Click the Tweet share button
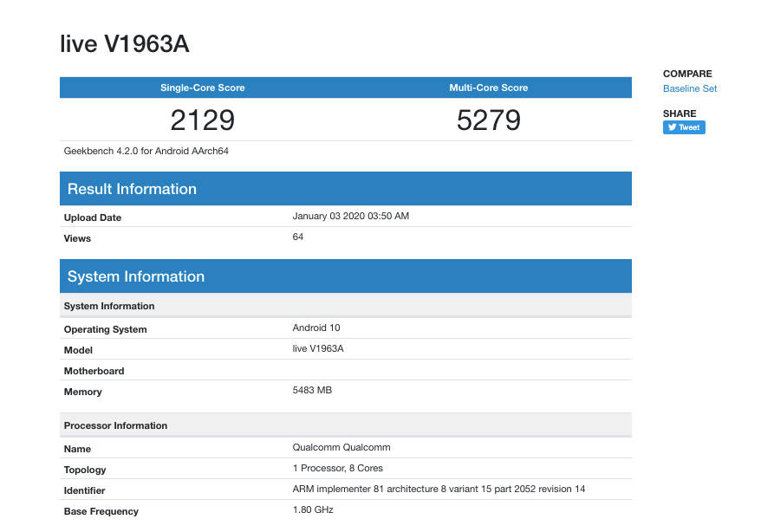774x532 pixels. tap(684, 127)
